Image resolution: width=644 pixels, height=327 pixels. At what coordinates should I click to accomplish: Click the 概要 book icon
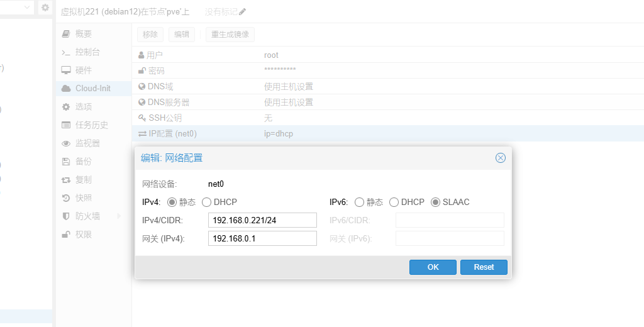coord(65,34)
